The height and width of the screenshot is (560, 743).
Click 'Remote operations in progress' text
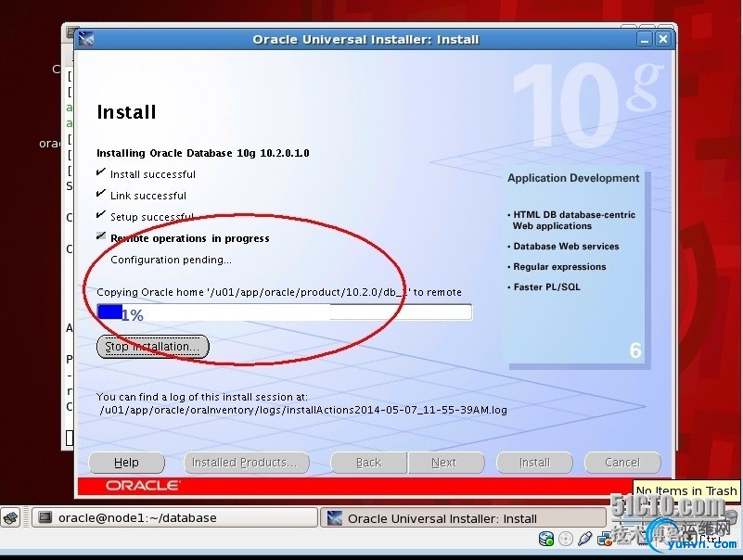click(x=190, y=238)
